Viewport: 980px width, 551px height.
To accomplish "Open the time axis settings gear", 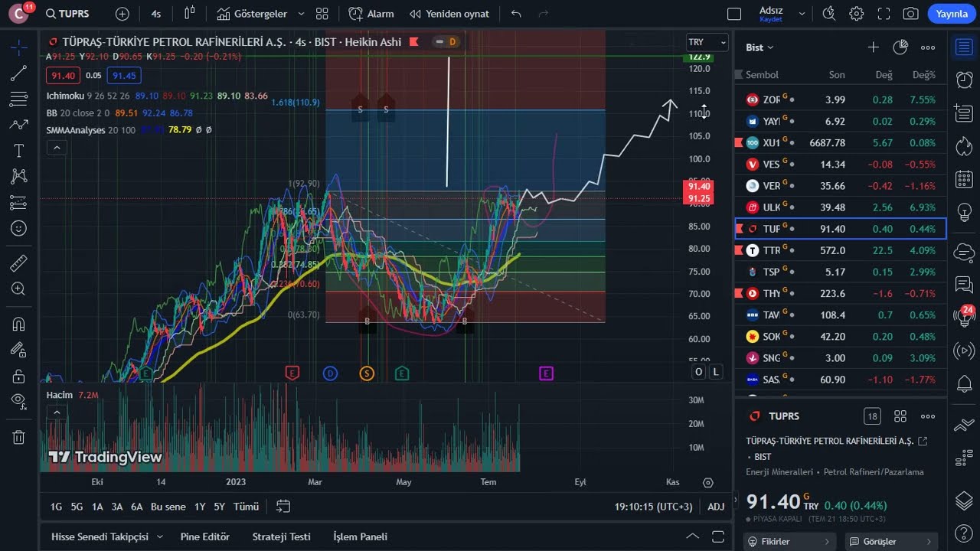I will click(x=708, y=483).
